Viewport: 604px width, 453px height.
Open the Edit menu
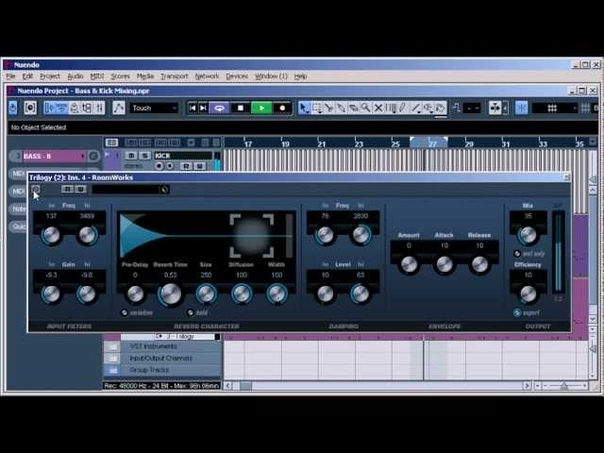tap(27, 76)
